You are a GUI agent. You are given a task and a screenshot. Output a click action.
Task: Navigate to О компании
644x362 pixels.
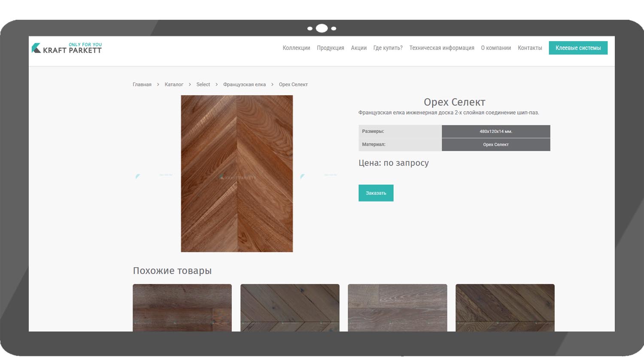[495, 48]
